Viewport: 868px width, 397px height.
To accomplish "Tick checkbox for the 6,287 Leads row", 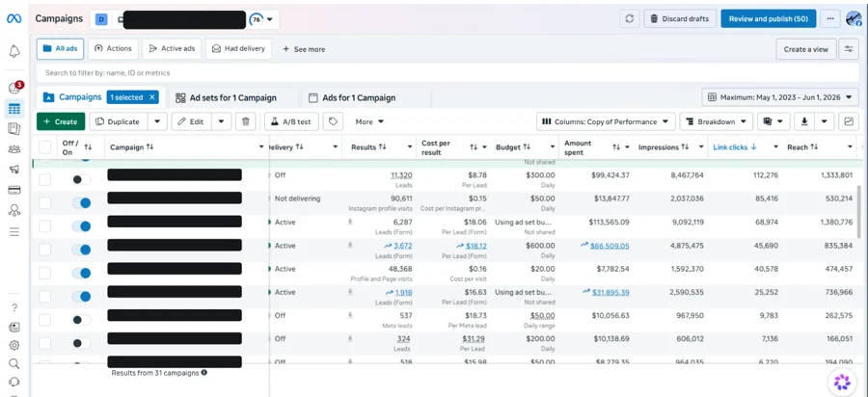I will (44, 226).
